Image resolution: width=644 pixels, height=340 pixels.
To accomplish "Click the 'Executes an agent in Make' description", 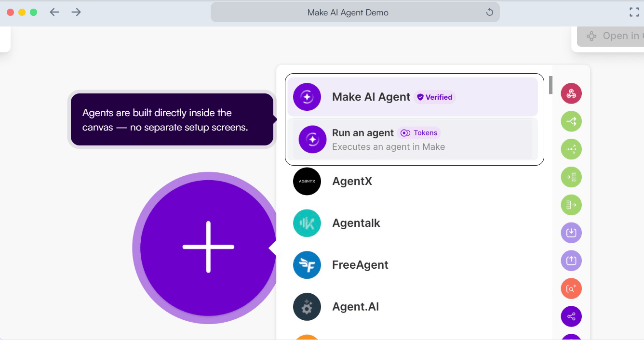I will coord(389,147).
